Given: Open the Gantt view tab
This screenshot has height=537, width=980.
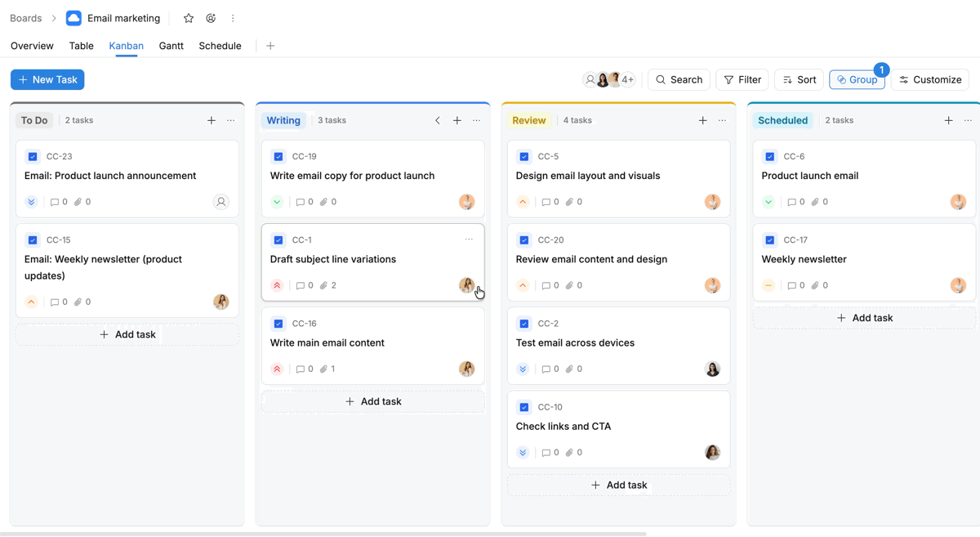Looking at the screenshot, I should click(x=171, y=46).
